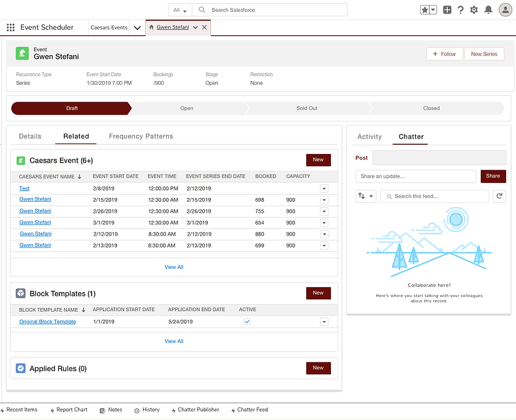
Task: Select the Sold Out stage in path
Action: [x=307, y=108]
